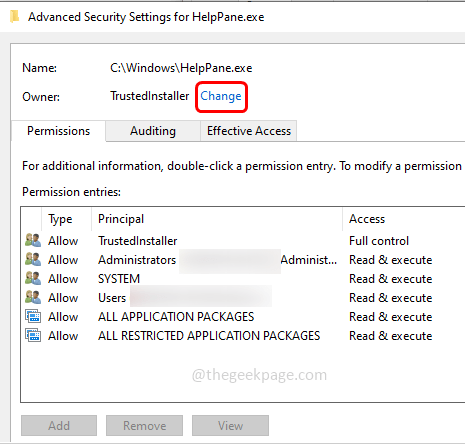Click the Add button
Image resolution: width=465 pixels, height=444 pixels.
pos(59,426)
